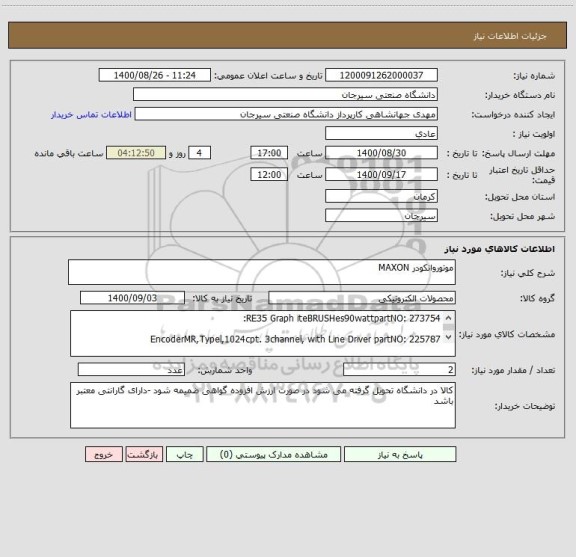Click the price validity date 1400/09/17
This screenshot has width=576, height=557.
pyautogui.click(x=381, y=175)
